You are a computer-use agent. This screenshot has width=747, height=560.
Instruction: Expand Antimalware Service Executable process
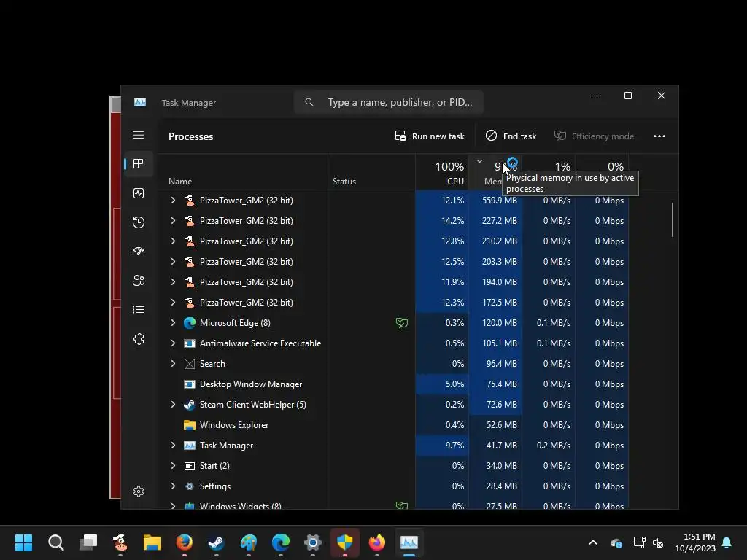[x=173, y=343]
